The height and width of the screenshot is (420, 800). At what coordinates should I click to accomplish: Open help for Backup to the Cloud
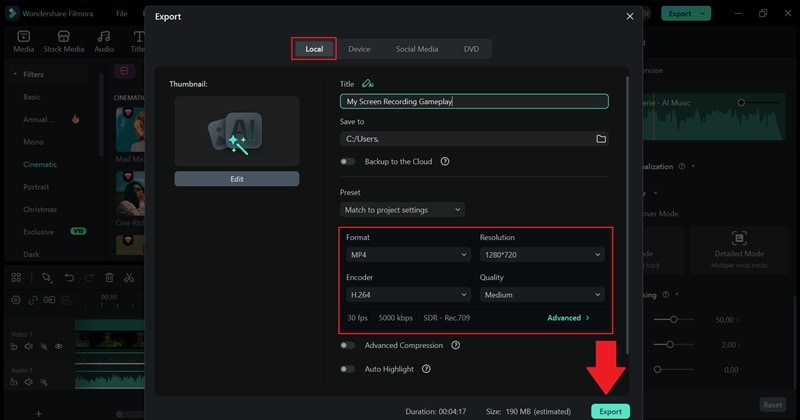click(x=445, y=161)
